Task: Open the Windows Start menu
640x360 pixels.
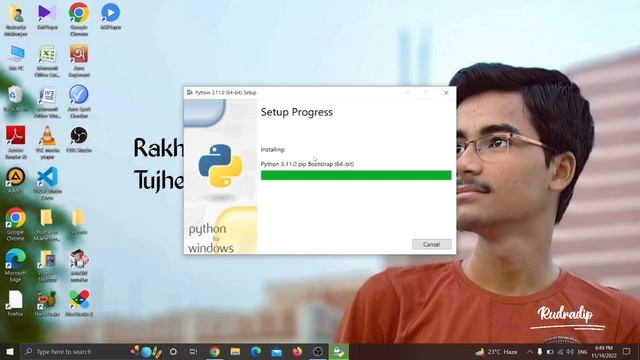Action: tap(10, 351)
